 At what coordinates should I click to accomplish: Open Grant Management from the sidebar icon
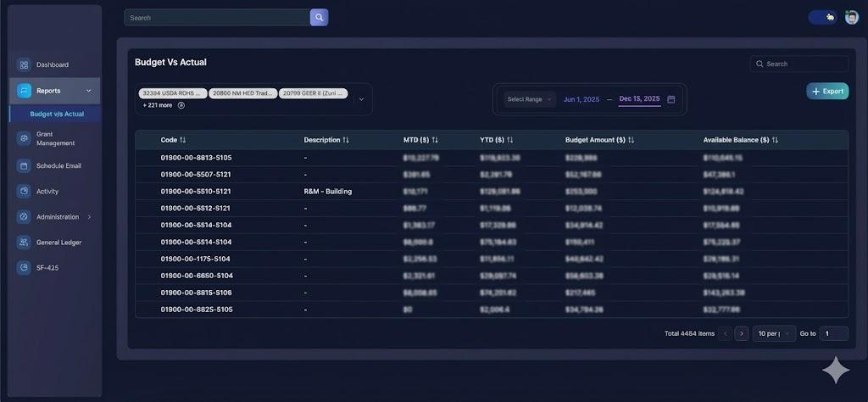[24, 138]
